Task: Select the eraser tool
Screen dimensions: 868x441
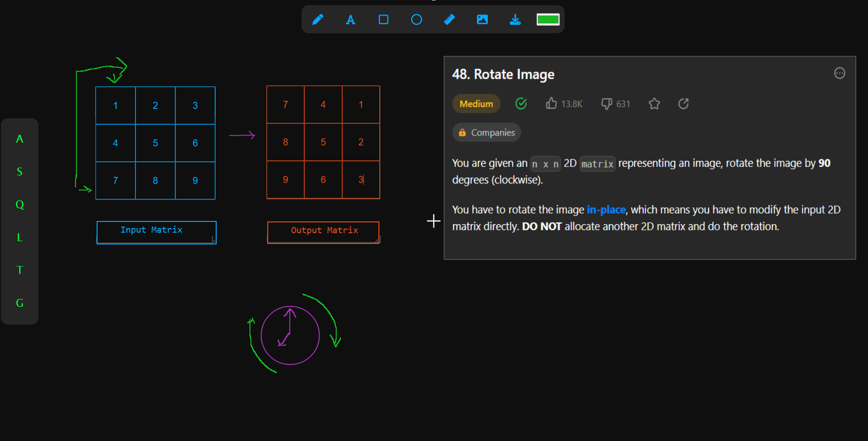Action: pyautogui.click(x=449, y=19)
